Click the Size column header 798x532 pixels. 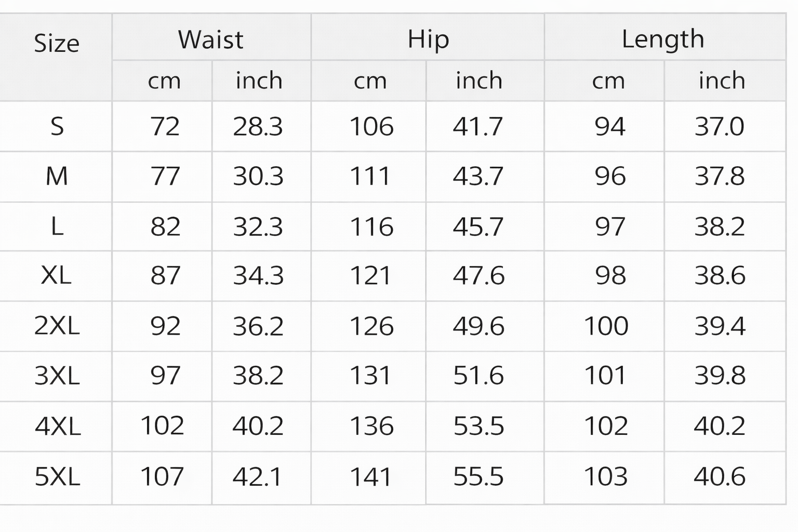coord(56,44)
